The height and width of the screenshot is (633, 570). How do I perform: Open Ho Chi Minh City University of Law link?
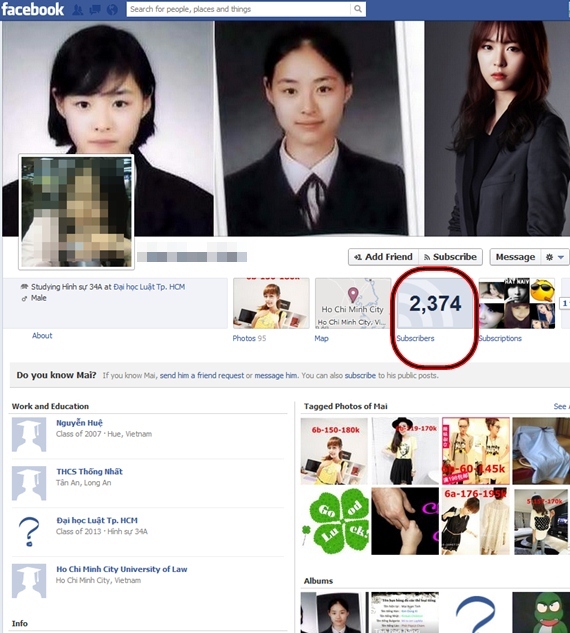tap(122, 569)
